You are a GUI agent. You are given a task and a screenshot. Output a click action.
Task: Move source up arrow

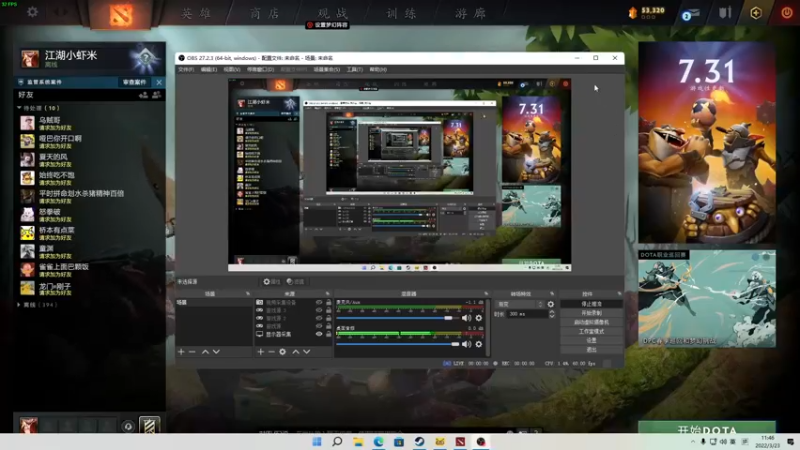coord(296,352)
